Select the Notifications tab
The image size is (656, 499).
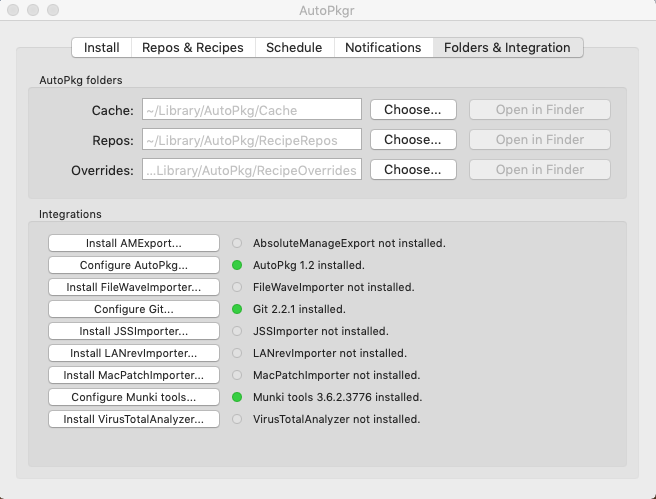383,48
